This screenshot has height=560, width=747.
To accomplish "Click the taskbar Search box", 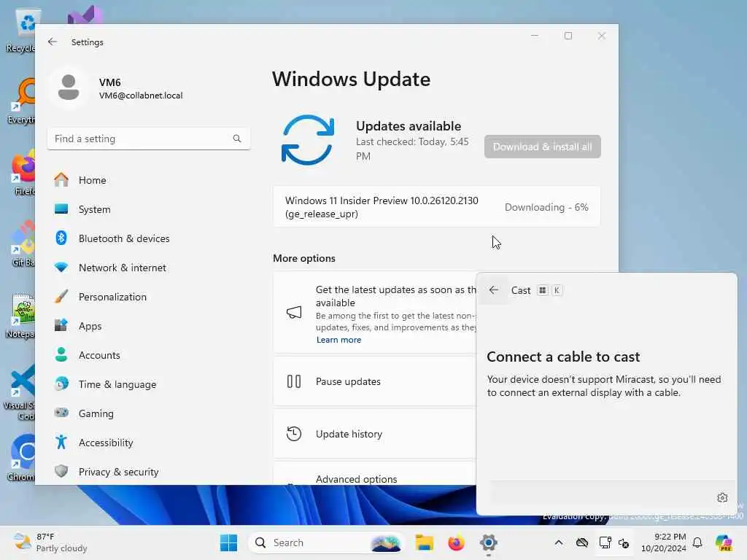I will (x=326, y=542).
